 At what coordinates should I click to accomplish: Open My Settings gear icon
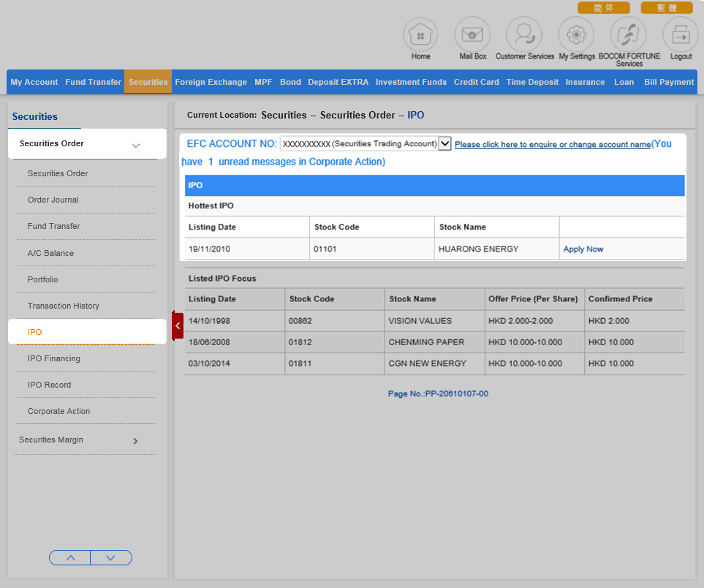pyautogui.click(x=576, y=34)
